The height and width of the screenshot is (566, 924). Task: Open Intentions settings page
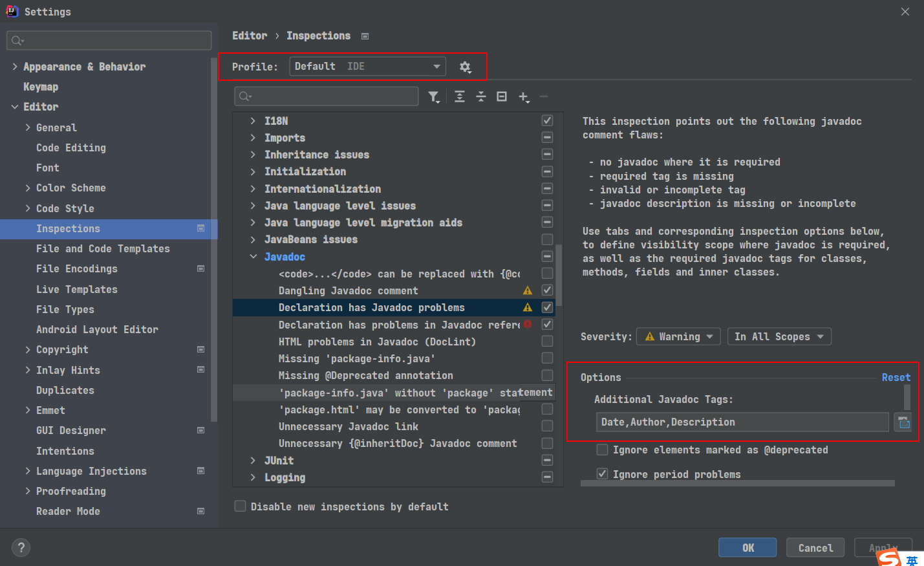click(x=65, y=451)
